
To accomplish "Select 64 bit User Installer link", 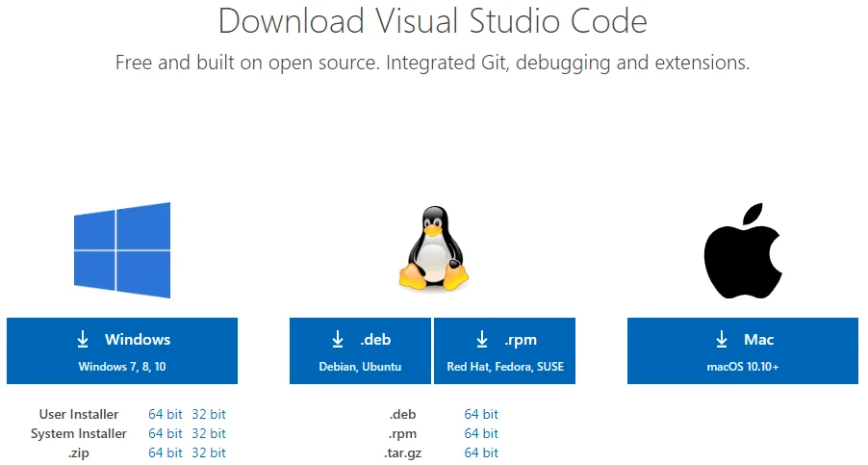I will [x=165, y=414].
